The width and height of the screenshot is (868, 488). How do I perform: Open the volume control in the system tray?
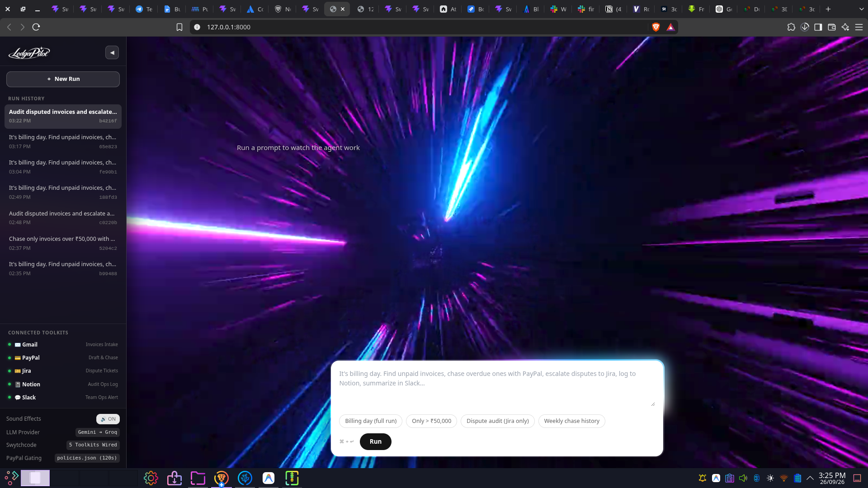pyautogui.click(x=743, y=478)
